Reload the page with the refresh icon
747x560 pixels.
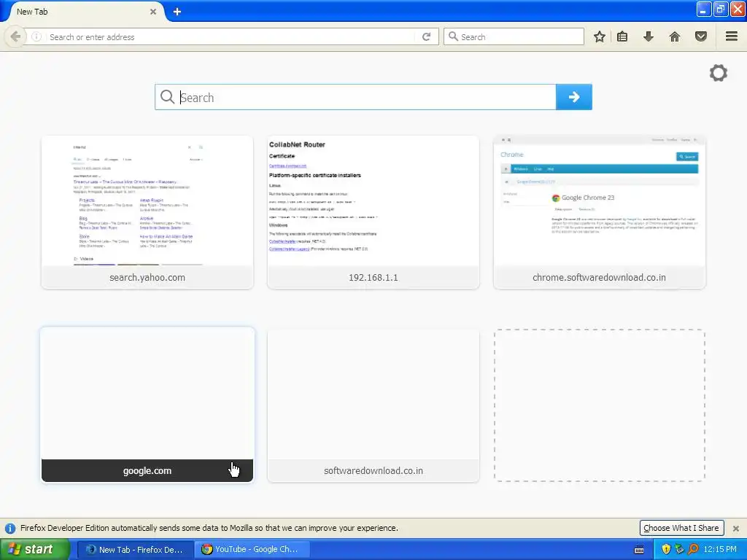coord(426,36)
